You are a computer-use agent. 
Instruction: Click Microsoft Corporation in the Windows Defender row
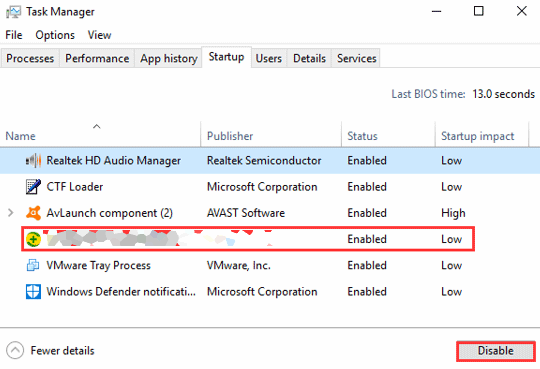point(262,291)
